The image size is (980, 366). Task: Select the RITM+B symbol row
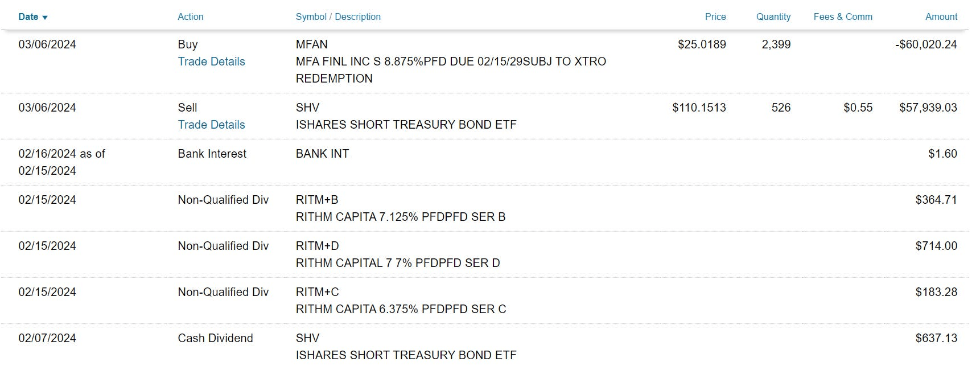coord(317,200)
